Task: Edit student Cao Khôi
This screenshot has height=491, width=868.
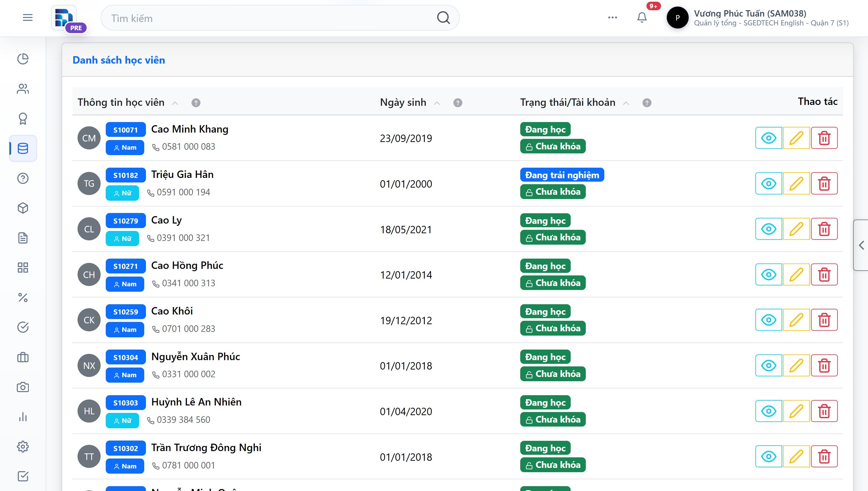Action: tap(796, 320)
